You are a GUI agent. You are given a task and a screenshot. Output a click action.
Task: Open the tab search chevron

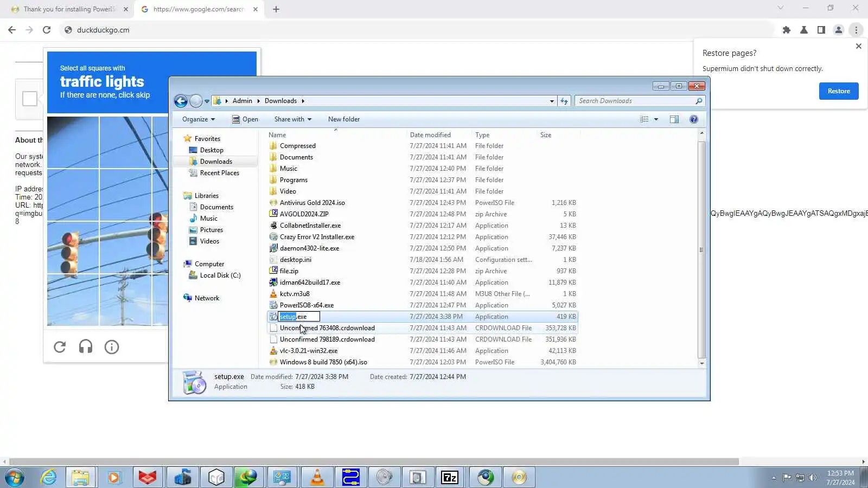(780, 8)
